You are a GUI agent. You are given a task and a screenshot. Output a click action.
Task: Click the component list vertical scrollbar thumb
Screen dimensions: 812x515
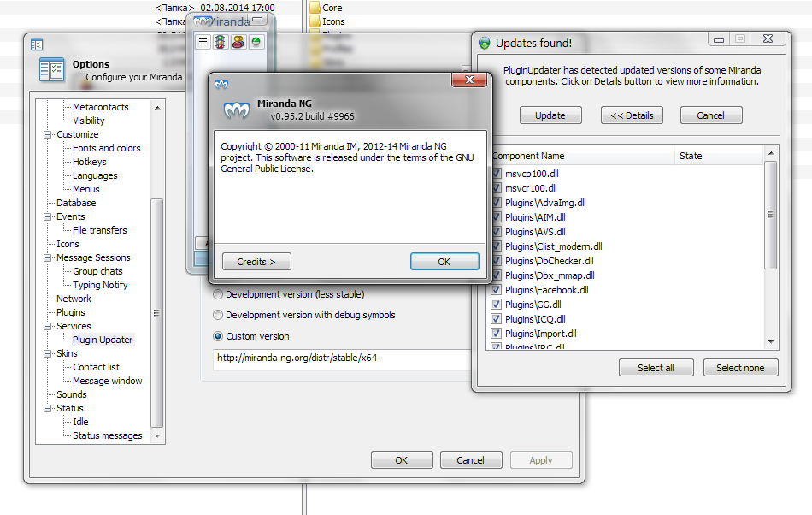click(771, 215)
